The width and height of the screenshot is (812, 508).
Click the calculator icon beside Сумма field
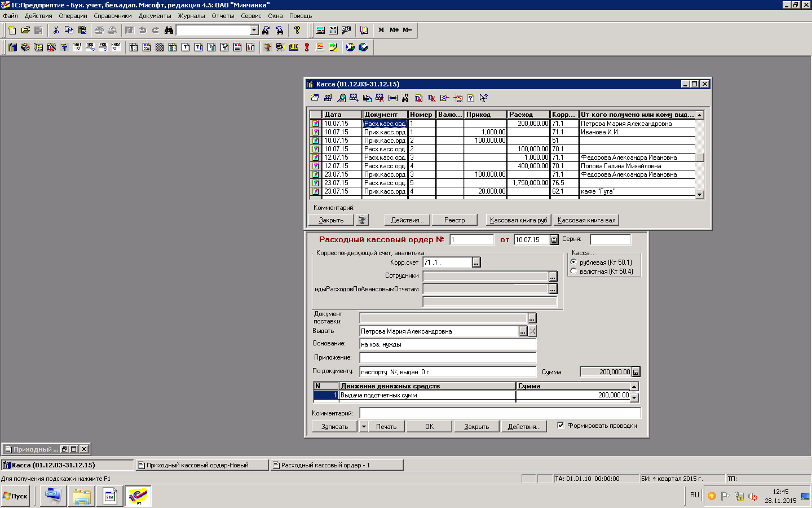click(x=636, y=372)
